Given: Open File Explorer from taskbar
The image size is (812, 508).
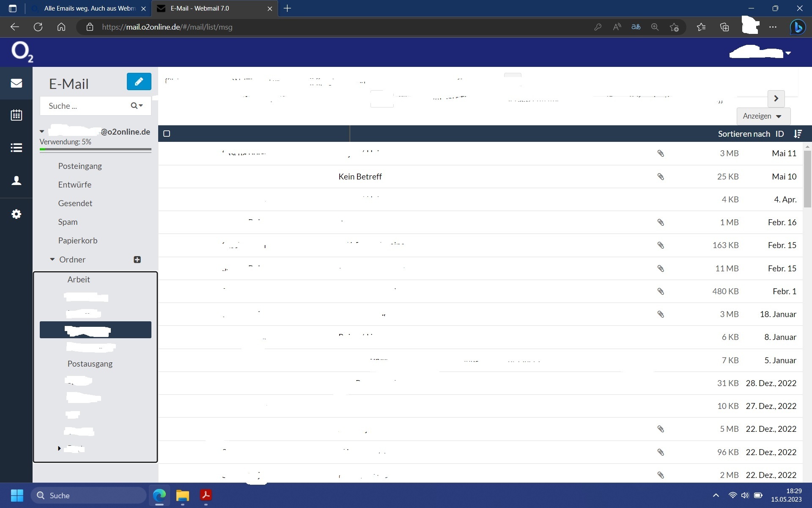Looking at the screenshot, I should click(183, 495).
